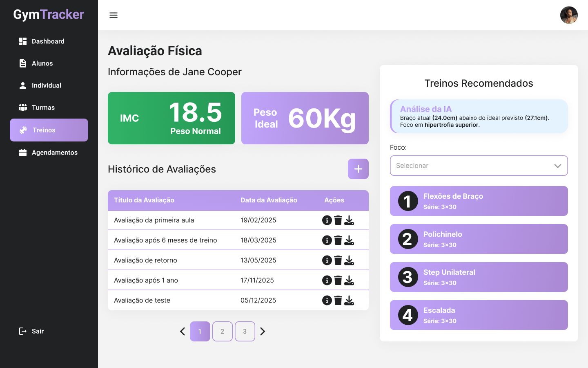
Task: Delete the Avaliação de teste entry
Action: coord(338,301)
